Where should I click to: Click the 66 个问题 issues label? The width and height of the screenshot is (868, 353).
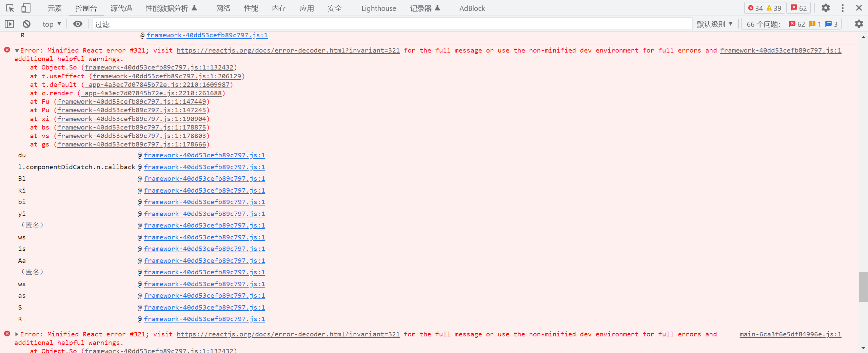[x=764, y=24]
